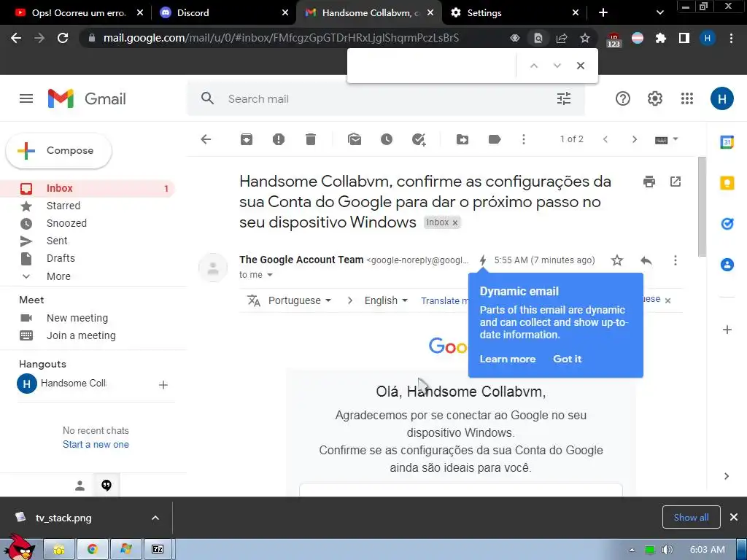Go to the older email arrow
747x560 pixels.
tap(634, 139)
